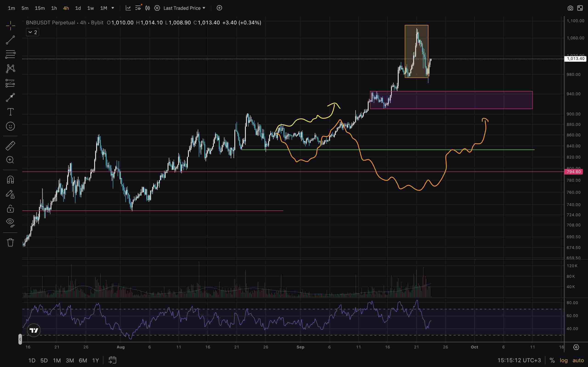
Task: Click the zoom in magnifier tool
Action: pos(10,160)
